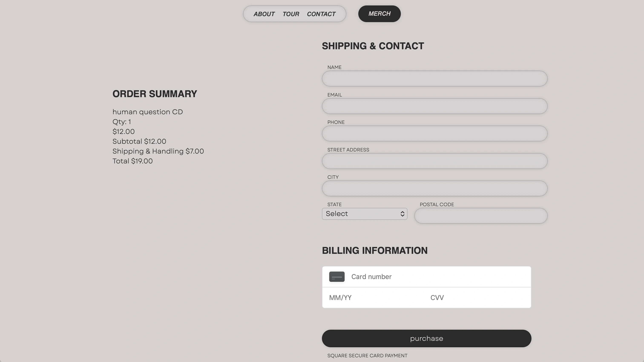Click the Order Summary heading
This screenshot has height=362, width=644.
point(155,94)
